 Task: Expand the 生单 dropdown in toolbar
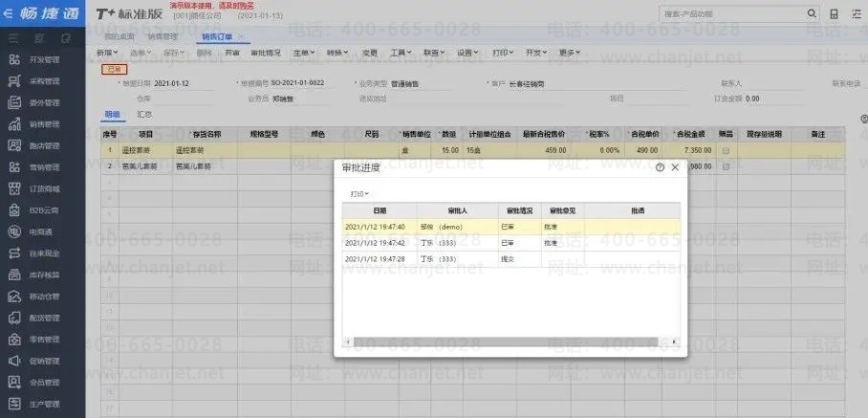point(304,54)
